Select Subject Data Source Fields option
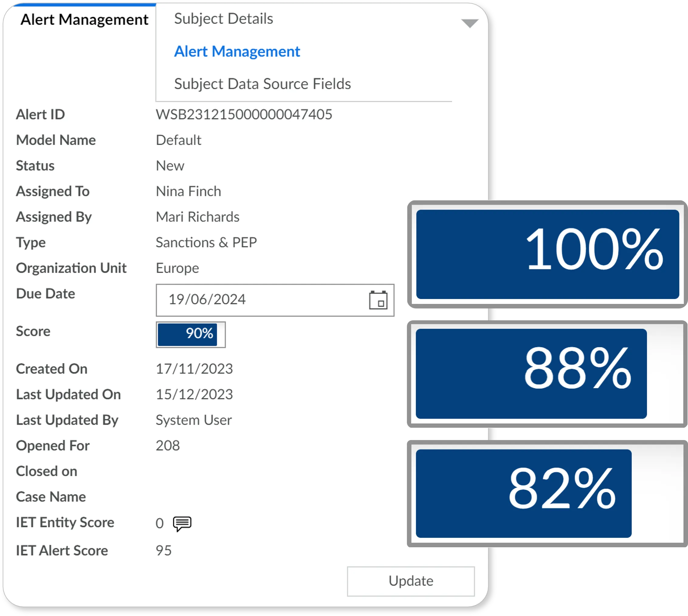This screenshot has height=616, width=688. click(262, 84)
